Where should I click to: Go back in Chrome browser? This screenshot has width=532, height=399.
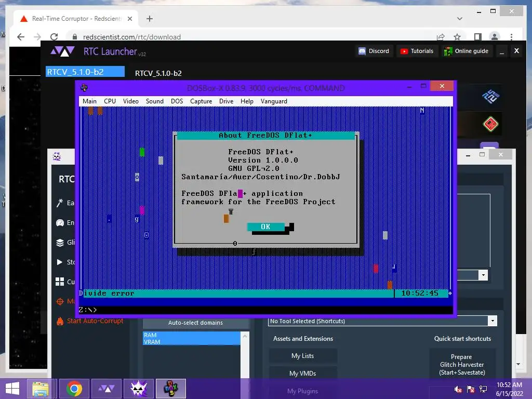(21, 37)
